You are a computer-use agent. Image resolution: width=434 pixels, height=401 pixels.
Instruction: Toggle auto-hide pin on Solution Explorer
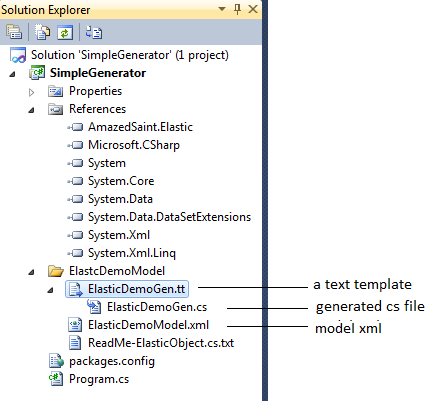point(237,9)
